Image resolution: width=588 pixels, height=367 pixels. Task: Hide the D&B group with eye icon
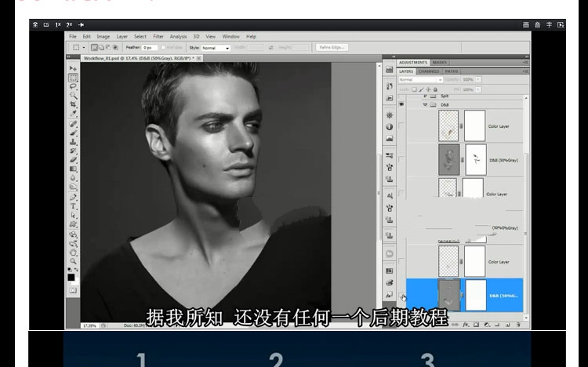[401, 105]
